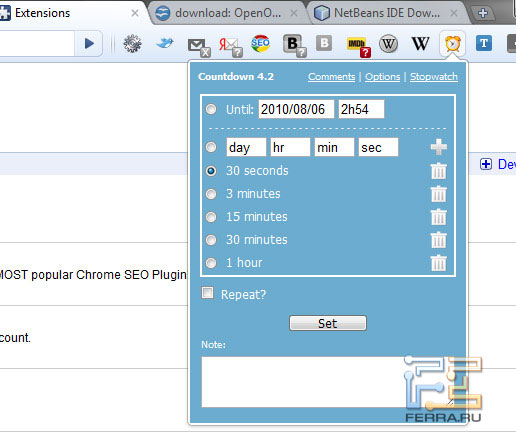Close the Extensions tab
Image resolution: width=516 pixels, height=443 pixels.
click(135, 13)
